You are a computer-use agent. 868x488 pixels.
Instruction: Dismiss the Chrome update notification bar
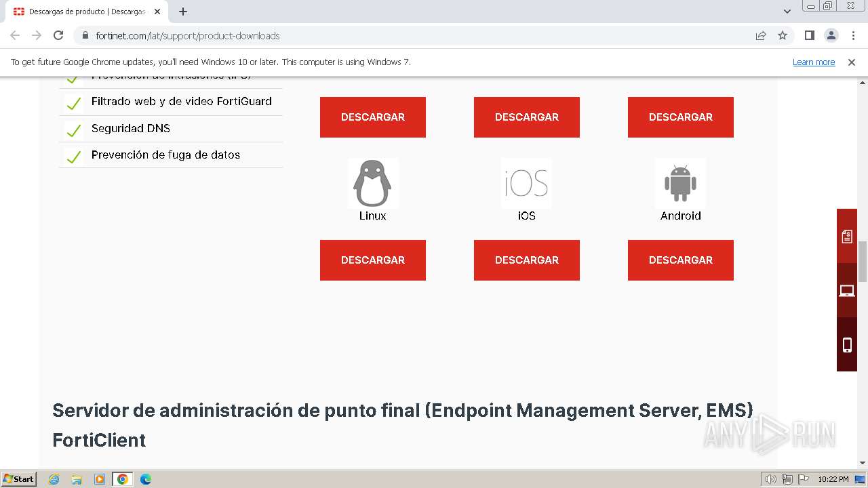point(852,62)
